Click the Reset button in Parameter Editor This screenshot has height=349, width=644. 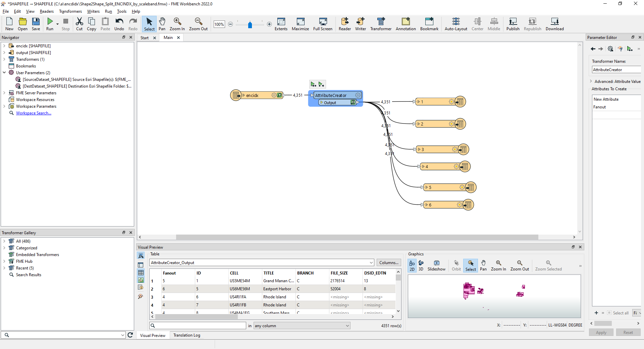[x=628, y=332]
